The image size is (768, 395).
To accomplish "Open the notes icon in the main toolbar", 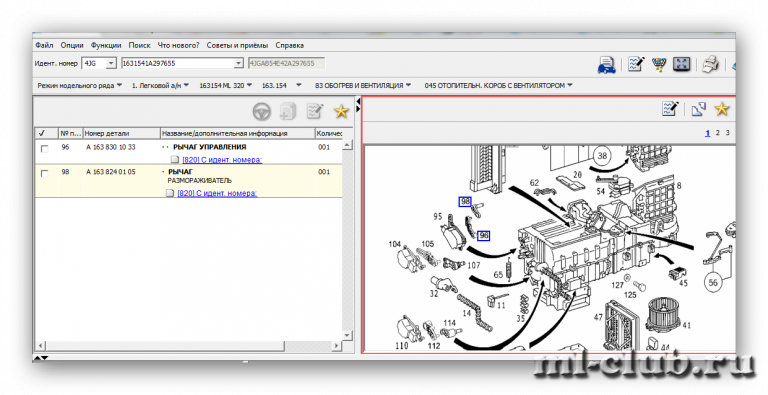I will pos(636,64).
